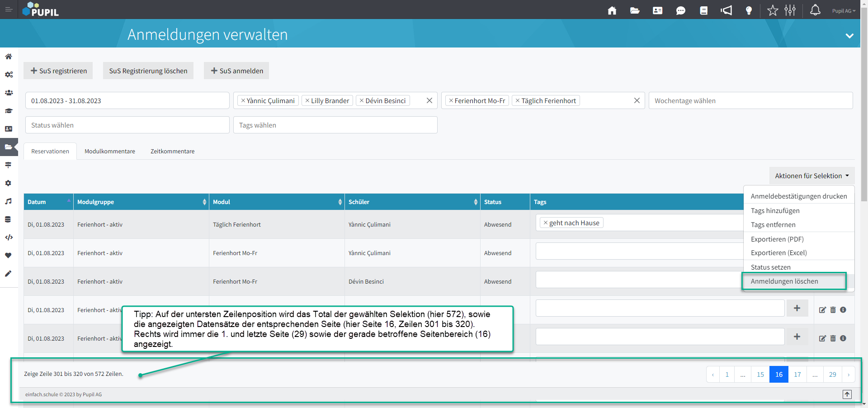Click the star favorites icon
The height and width of the screenshot is (408, 868).
click(x=773, y=10)
